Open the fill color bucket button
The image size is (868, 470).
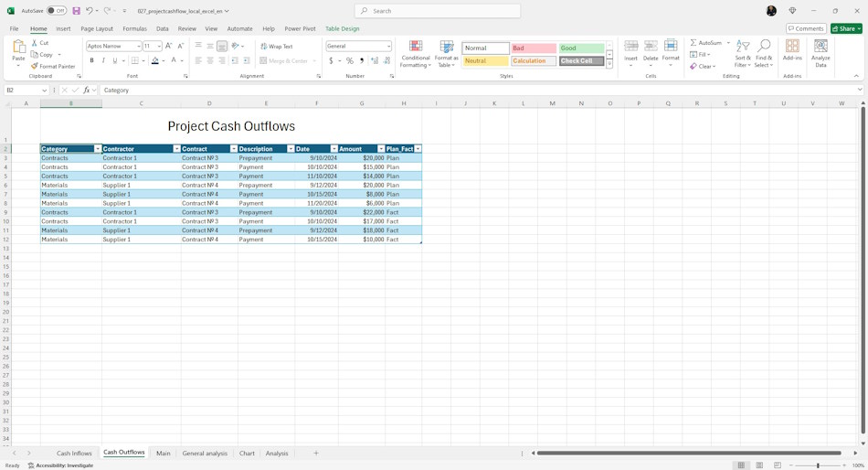click(155, 60)
